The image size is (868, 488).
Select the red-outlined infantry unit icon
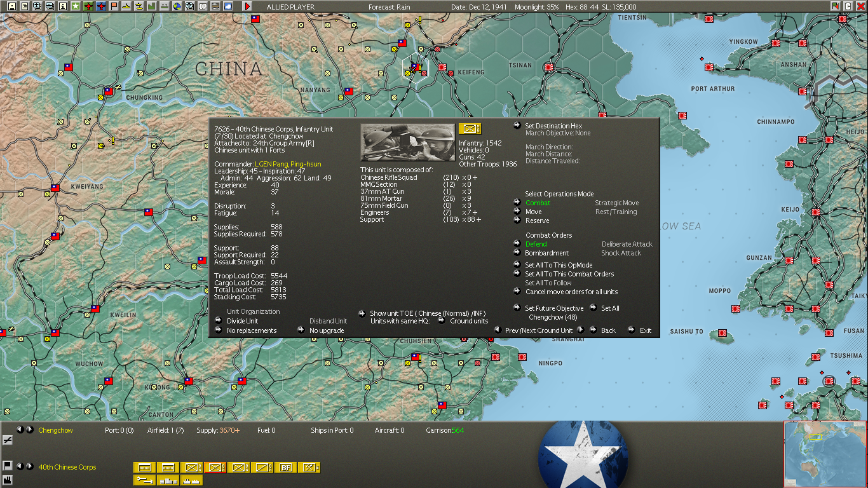click(x=215, y=468)
